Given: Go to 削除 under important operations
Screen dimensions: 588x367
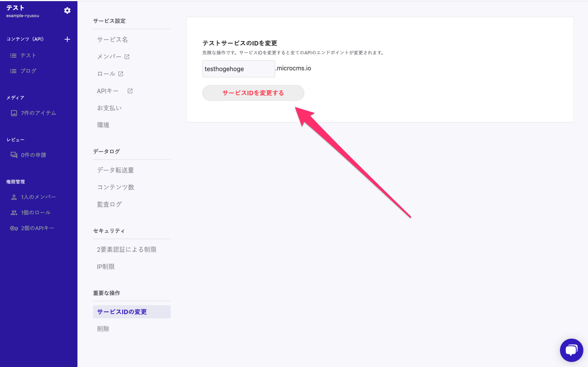Looking at the screenshot, I should [x=103, y=329].
